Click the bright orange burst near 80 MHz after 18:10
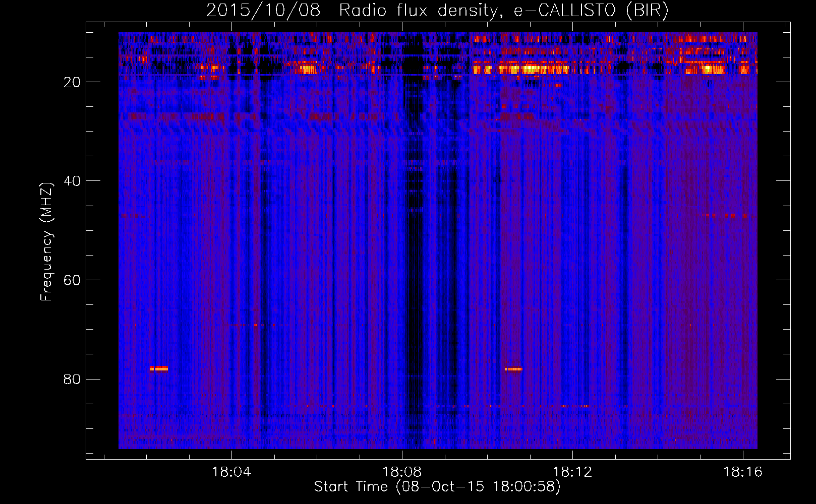The height and width of the screenshot is (504, 816). click(x=513, y=369)
